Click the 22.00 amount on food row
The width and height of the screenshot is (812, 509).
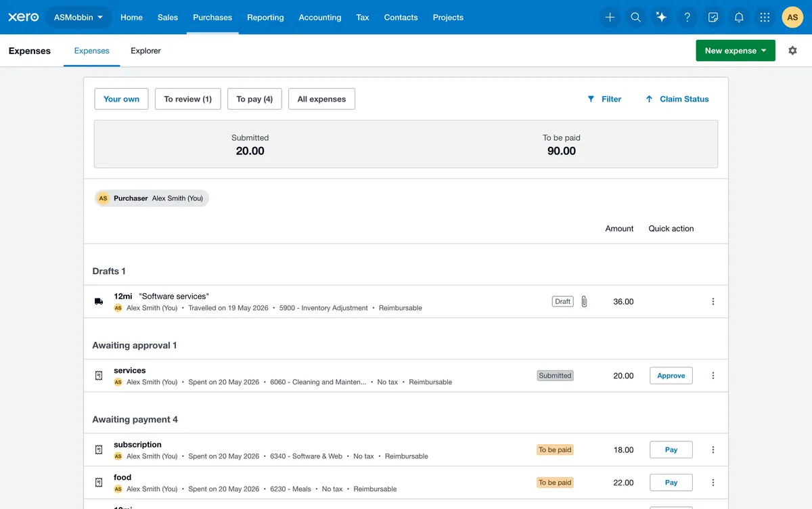tap(623, 483)
